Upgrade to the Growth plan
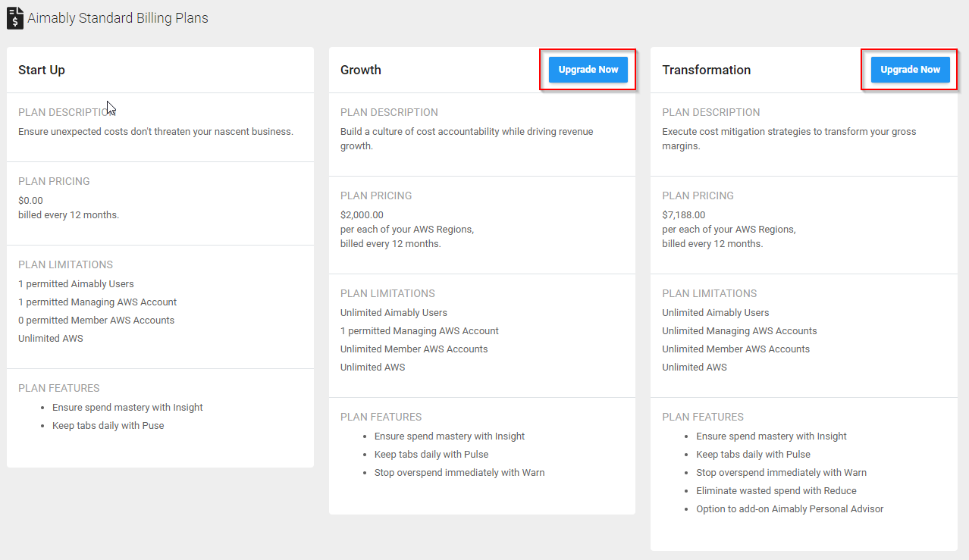The height and width of the screenshot is (560, 969). coord(588,70)
